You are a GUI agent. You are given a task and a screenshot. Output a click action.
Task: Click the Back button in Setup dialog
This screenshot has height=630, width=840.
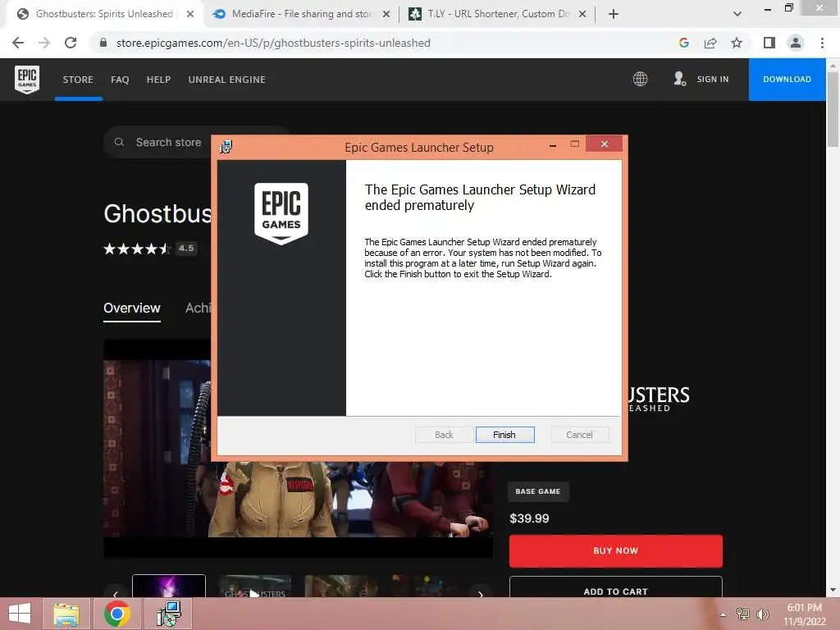coord(444,435)
